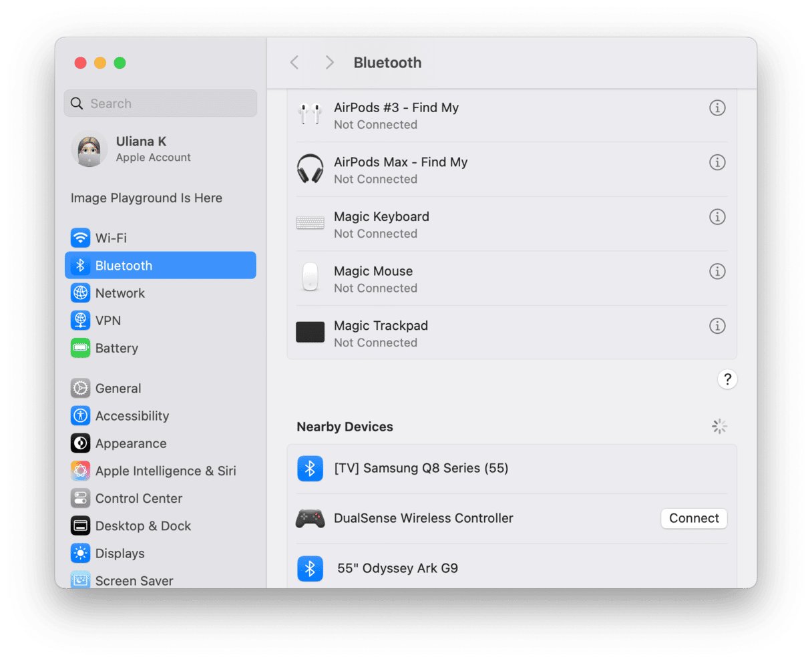Switch to the VPN pane

(160, 320)
